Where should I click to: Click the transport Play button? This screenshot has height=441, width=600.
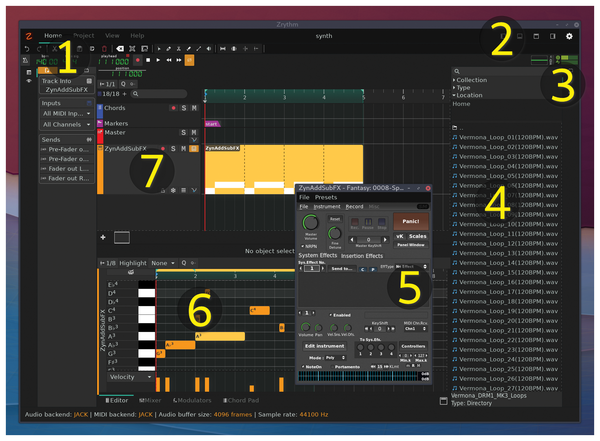pos(158,60)
